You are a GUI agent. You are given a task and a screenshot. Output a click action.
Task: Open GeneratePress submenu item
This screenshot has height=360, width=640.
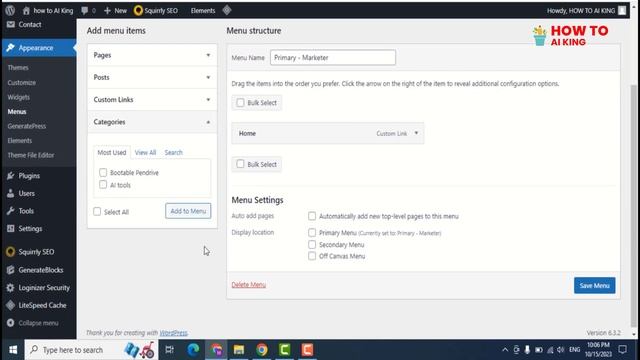pyautogui.click(x=27, y=126)
